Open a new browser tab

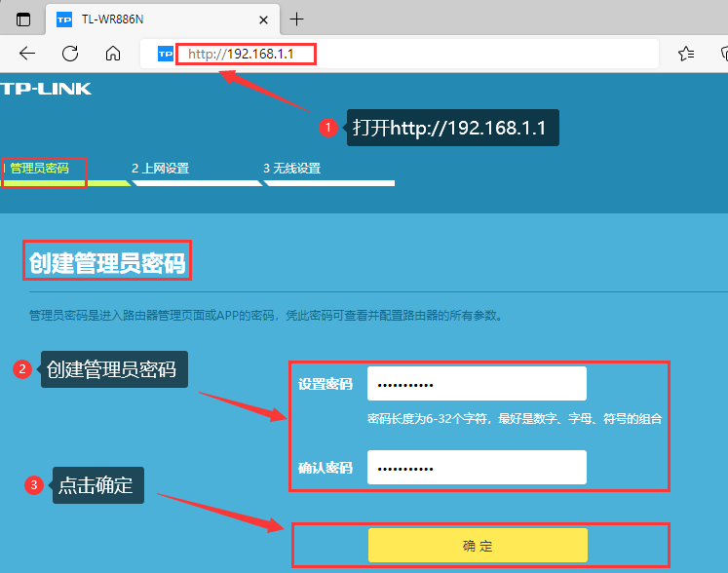click(x=297, y=19)
